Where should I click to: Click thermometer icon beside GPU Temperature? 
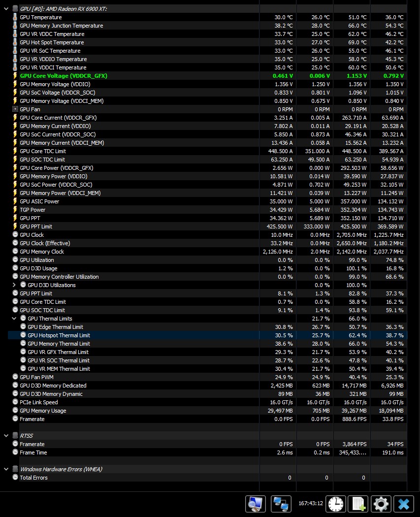pyautogui.click(x=15, y=17)
